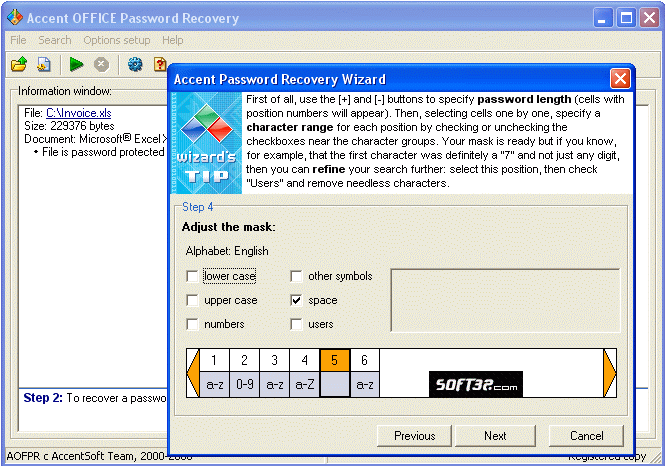Viewport: 665px width, 466px height.
Task: Click the new document toolbar icon
Action: 44,64
